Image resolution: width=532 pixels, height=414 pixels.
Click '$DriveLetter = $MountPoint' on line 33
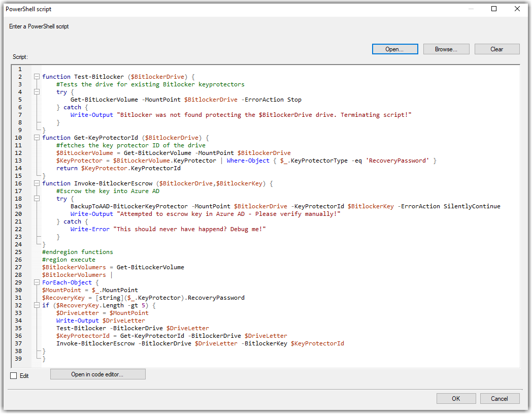tap(103, 313)
